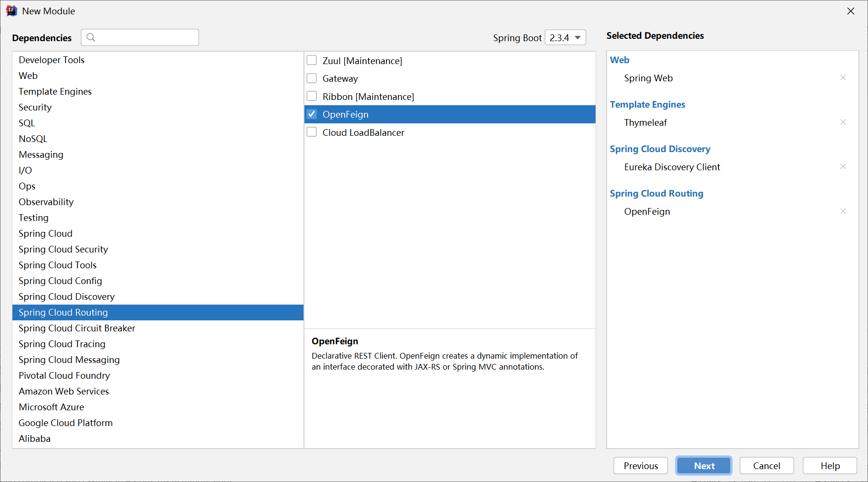Viewport: 868px width, 482px height.
Task: Close the New Module dialog
Action: pyautogui.click(x=851, y=11)
